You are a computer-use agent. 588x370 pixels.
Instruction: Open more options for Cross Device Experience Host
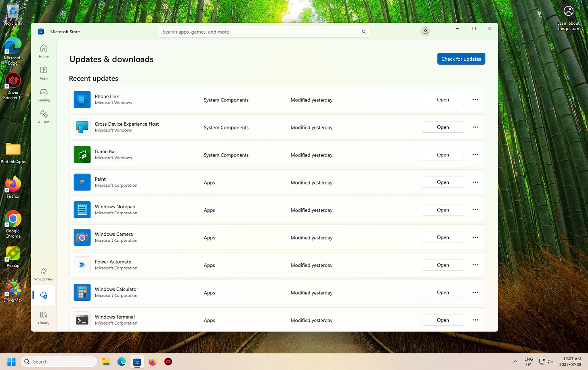[475, 127]
